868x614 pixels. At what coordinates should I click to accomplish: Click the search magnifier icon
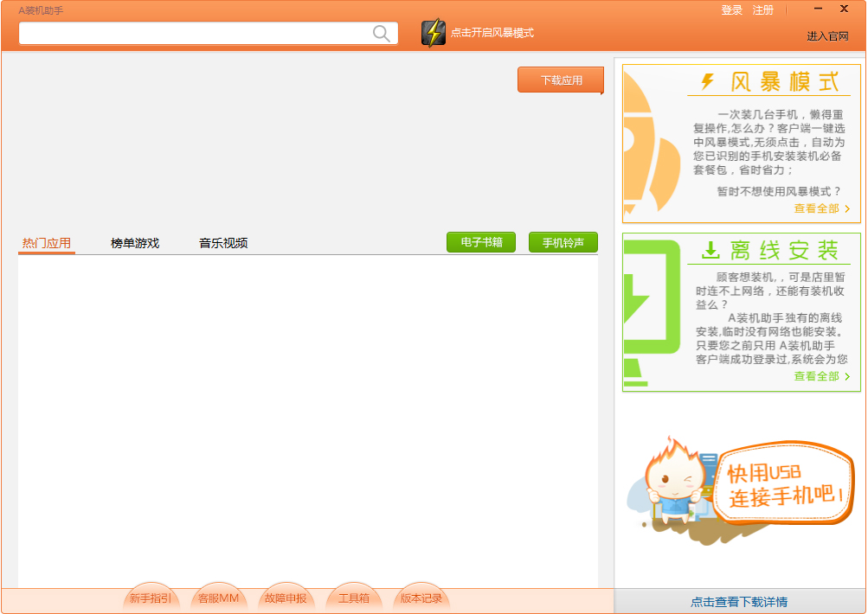tap(381, 33)
